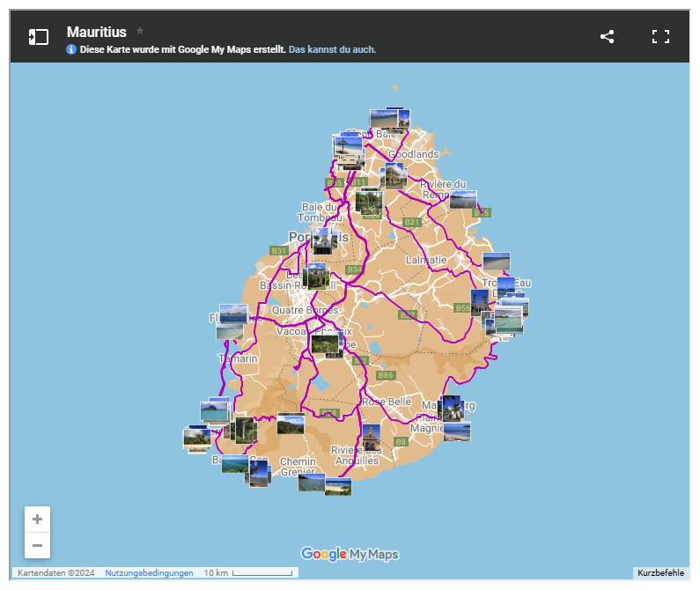Screen dimensions: 700x590
Task: Click the Mauritius map title
Action: click(96, 32)
